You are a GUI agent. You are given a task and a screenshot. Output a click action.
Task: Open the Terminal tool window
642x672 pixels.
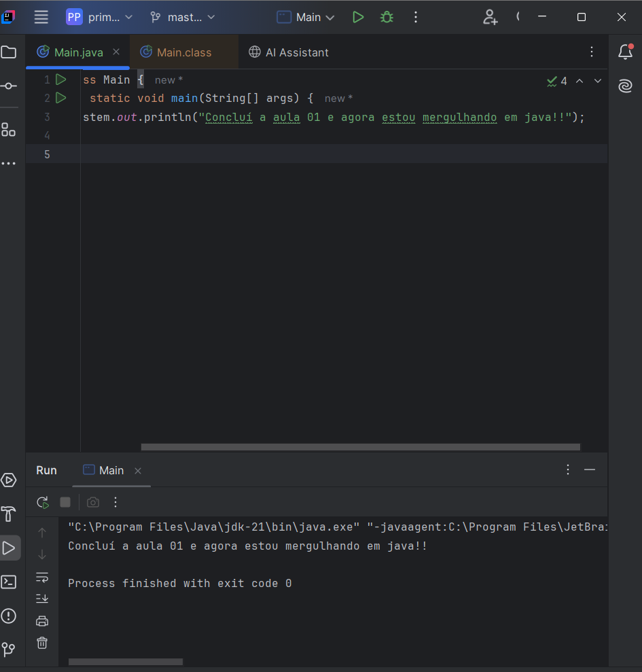[x=9, y=582]
